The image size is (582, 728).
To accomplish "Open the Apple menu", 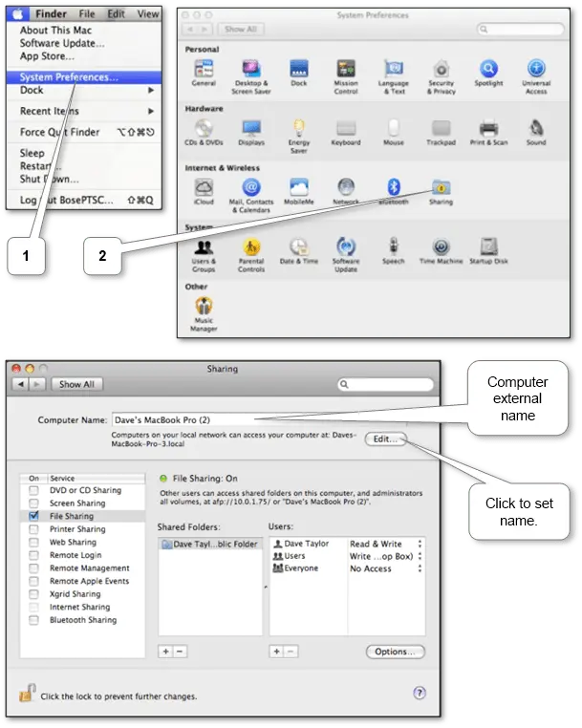I will [17, 14].
